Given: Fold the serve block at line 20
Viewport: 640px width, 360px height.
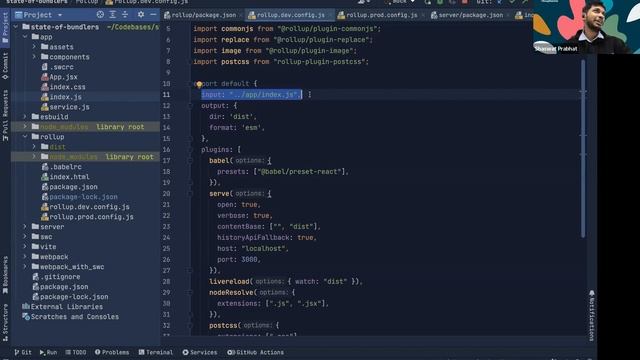Looking at the screenshot, I should (190, 194).
